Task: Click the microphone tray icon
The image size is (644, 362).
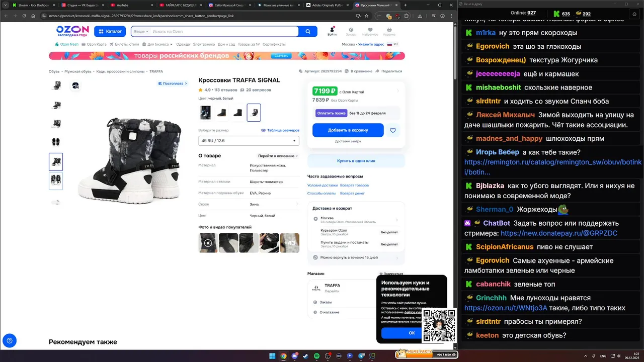Action: tap(594, 356)
